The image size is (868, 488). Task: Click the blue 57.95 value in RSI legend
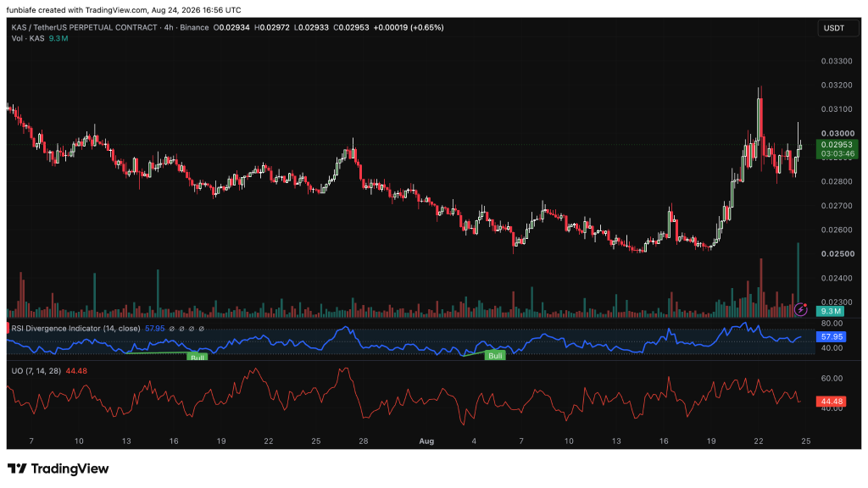pyautogui.click(x=155, y=328)
